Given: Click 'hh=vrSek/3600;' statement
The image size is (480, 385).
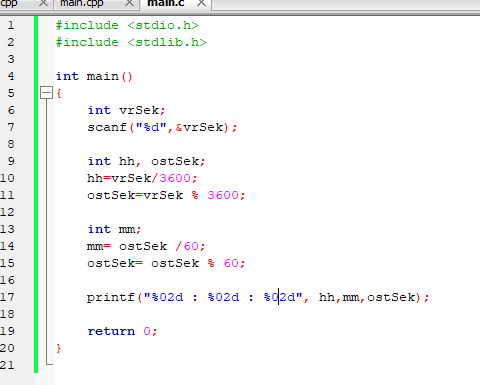Looking at the screenshot, I should pyautogui.click(x=142, y=178).
